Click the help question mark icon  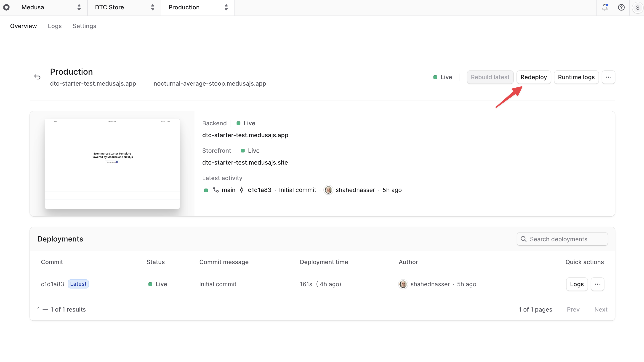621,8
